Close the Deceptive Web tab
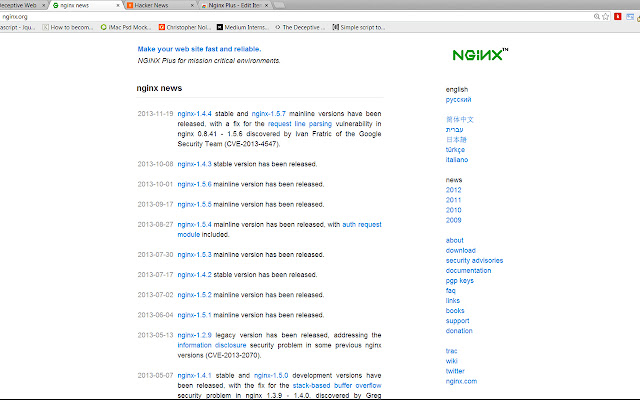This screenshot has height=400, width=640. point(43,5)
